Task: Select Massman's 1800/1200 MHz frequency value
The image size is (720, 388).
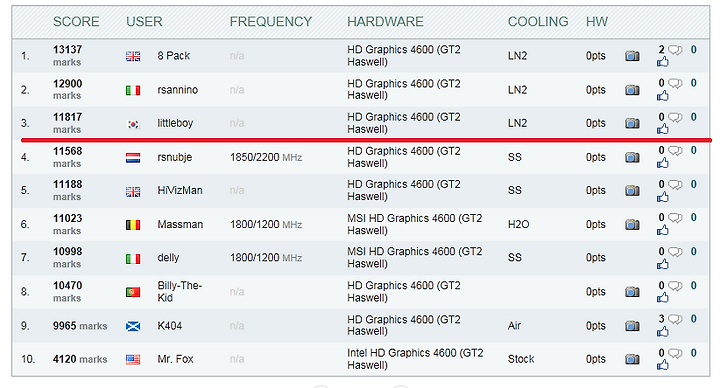Action: 266,225
